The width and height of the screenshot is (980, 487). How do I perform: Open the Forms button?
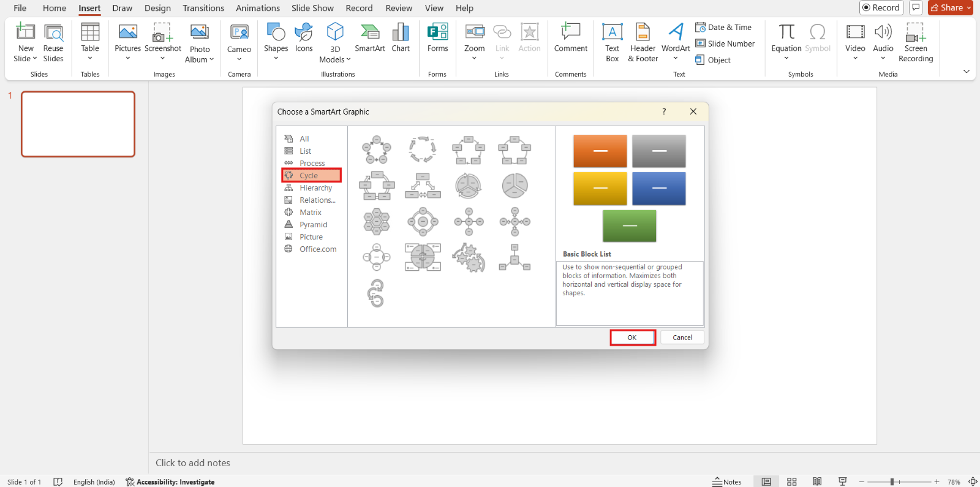point(437,38)
